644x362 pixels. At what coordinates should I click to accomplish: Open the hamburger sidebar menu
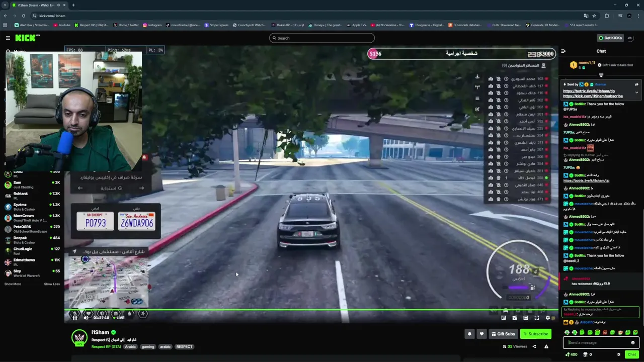tap(8, 38)
